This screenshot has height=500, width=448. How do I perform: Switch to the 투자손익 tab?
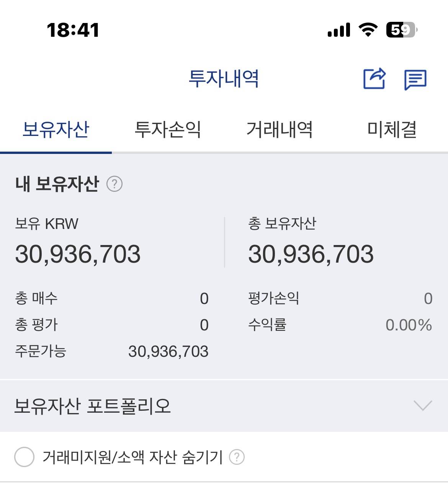[168, 129]
